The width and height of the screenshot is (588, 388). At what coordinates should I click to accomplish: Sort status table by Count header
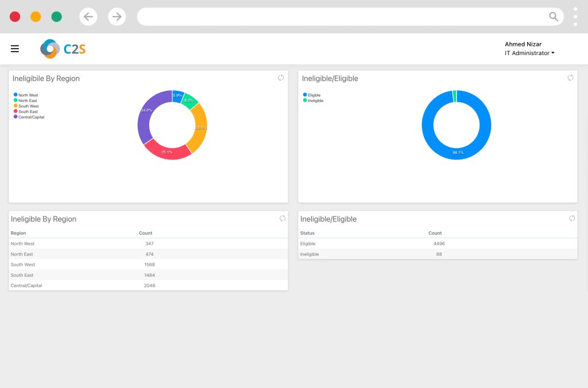(x=435, y=233)
